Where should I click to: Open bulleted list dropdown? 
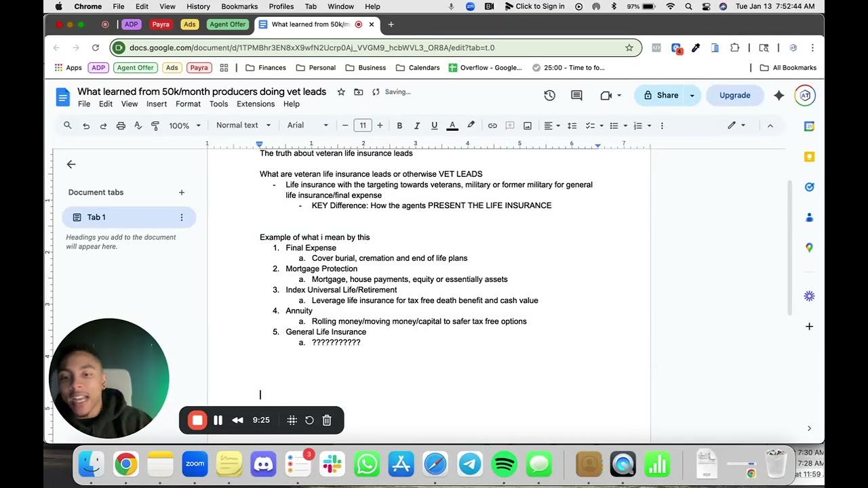[617, 125]
